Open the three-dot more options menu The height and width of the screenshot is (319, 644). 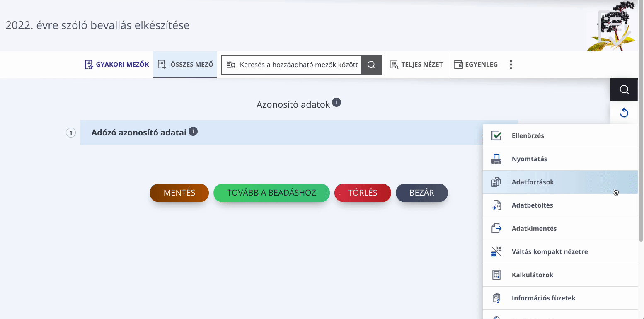511,65
